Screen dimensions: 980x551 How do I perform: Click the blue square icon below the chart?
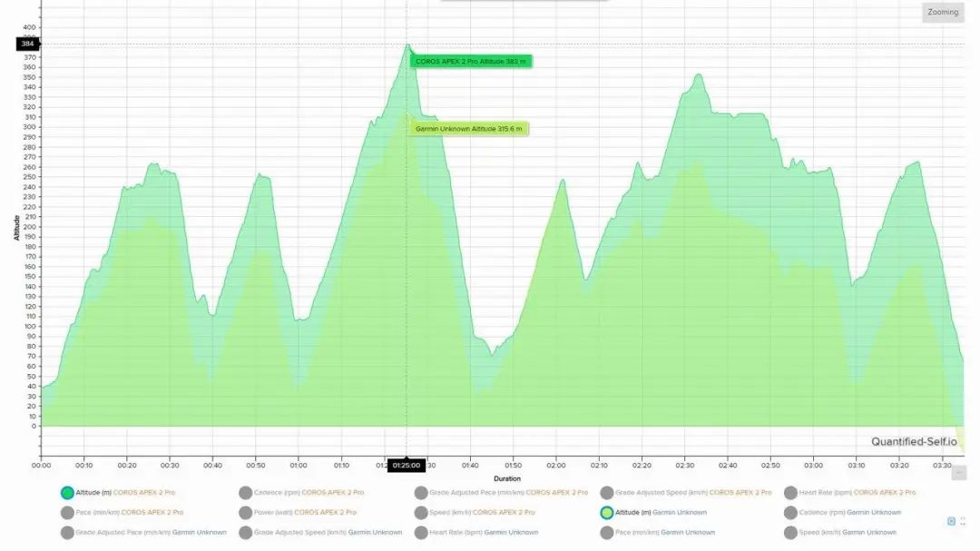[951, 522]
